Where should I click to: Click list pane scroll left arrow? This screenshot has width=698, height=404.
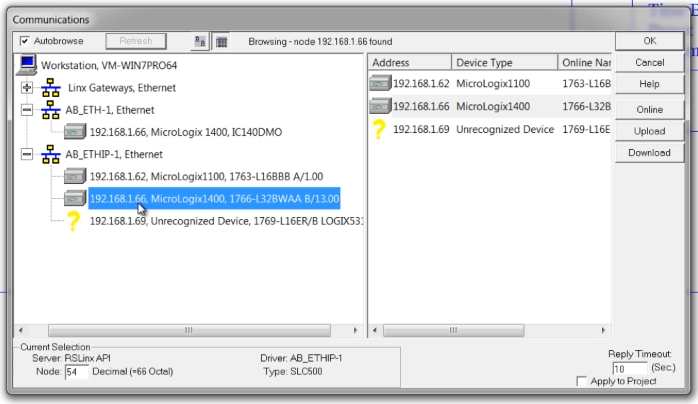[375, 330]
